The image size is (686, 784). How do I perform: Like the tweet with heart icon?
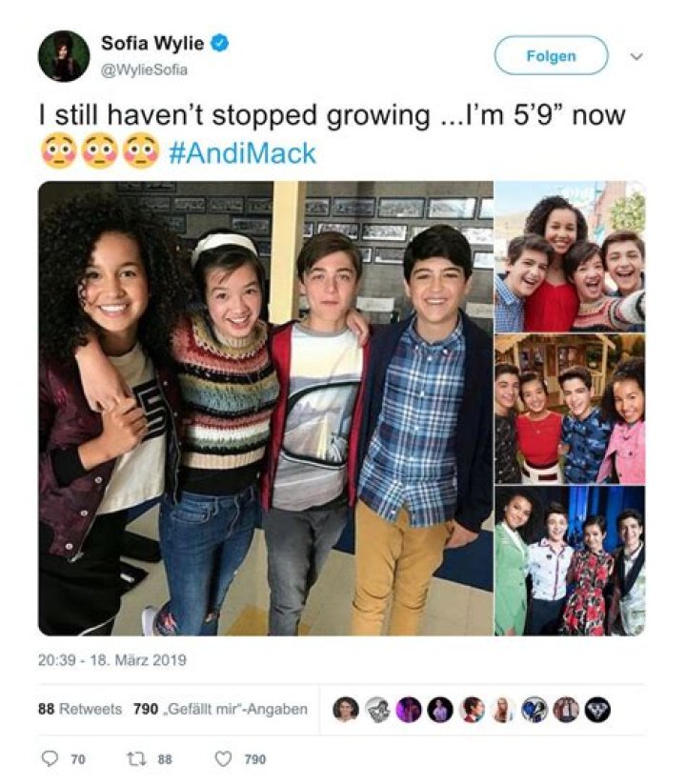223,759
